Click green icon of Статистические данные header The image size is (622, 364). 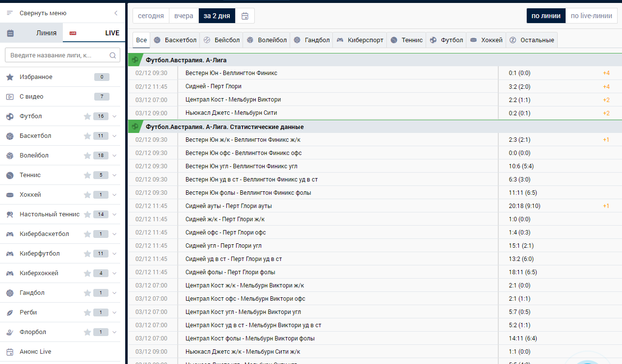pos(135,127)
